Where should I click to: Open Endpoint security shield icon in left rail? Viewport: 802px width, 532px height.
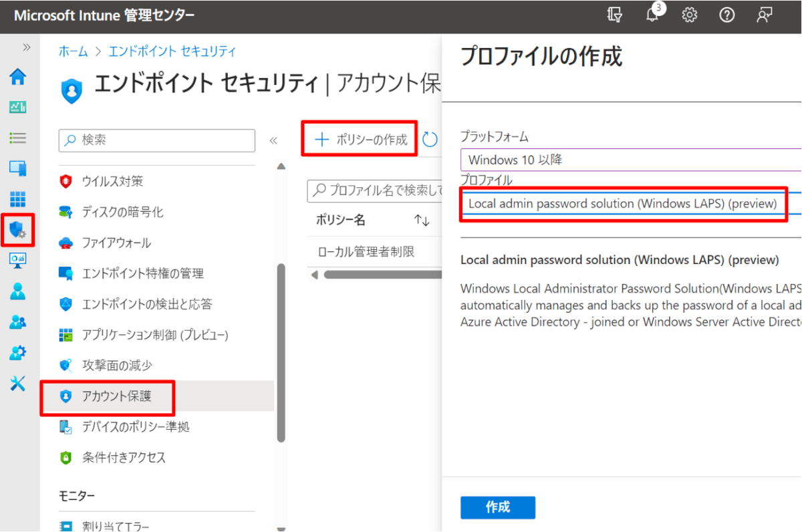[18, 231]
